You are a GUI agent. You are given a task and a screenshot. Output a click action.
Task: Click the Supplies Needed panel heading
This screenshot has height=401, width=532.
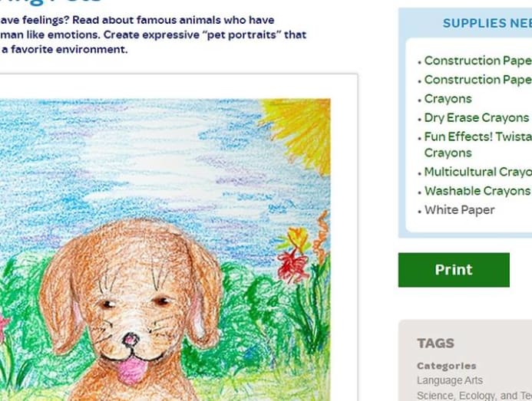487,24
